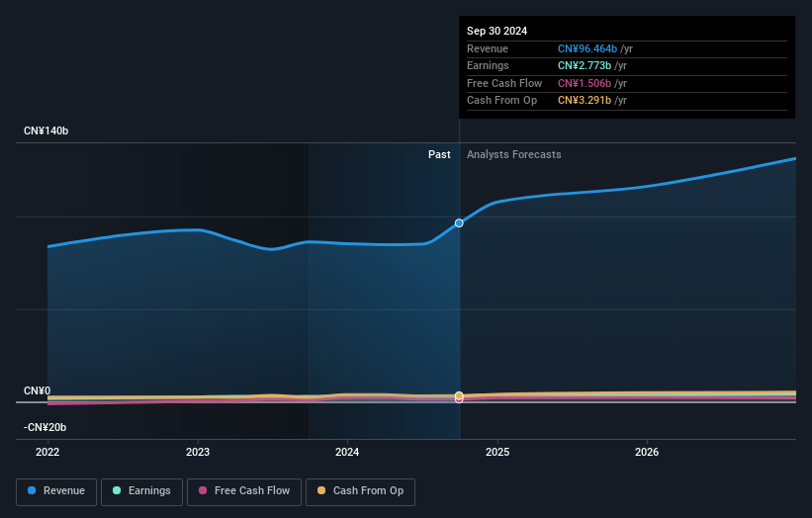Click the -CN¥20b y-axis label
Viewport: 812px width, 518px height.
click(45, 427)
